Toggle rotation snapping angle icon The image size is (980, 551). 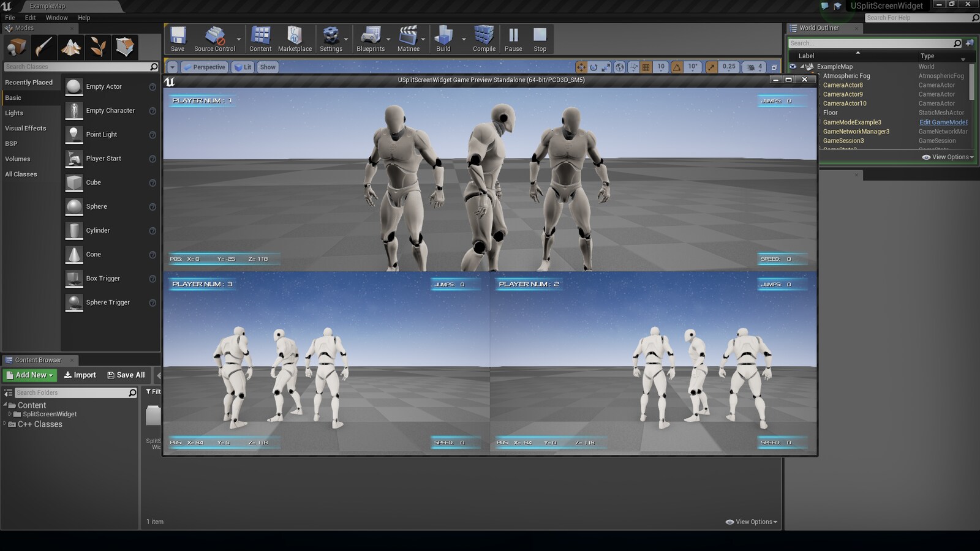677,67
